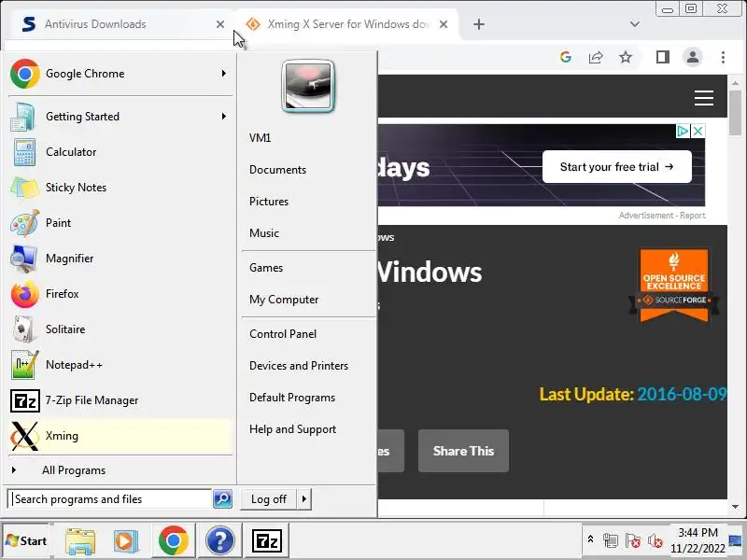Click the AdChoices triangle icon
The image size is (747, 560).
pos(684,131)
